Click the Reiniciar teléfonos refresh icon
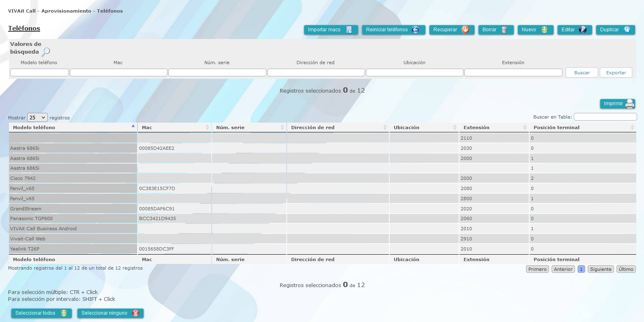 [x=415, y=30]
